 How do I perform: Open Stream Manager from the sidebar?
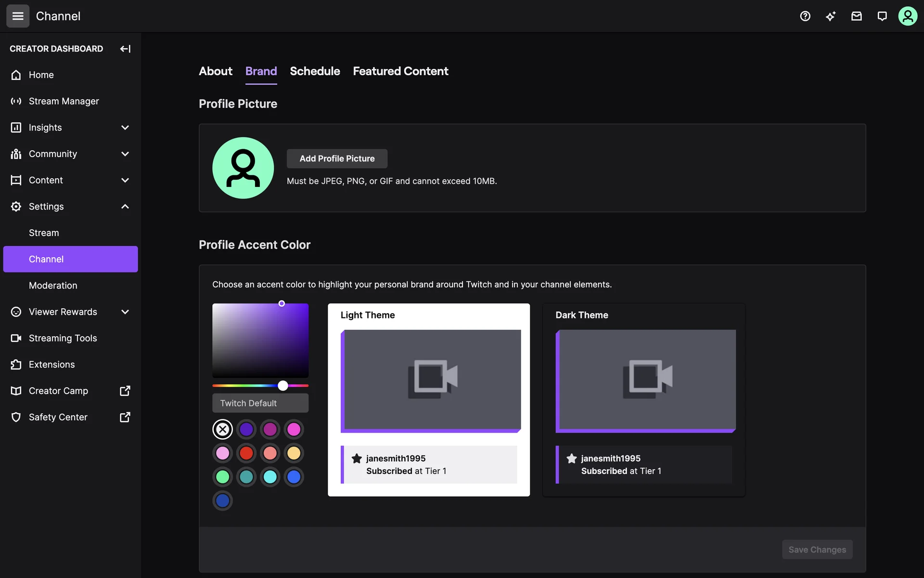(x=64, y=101)
